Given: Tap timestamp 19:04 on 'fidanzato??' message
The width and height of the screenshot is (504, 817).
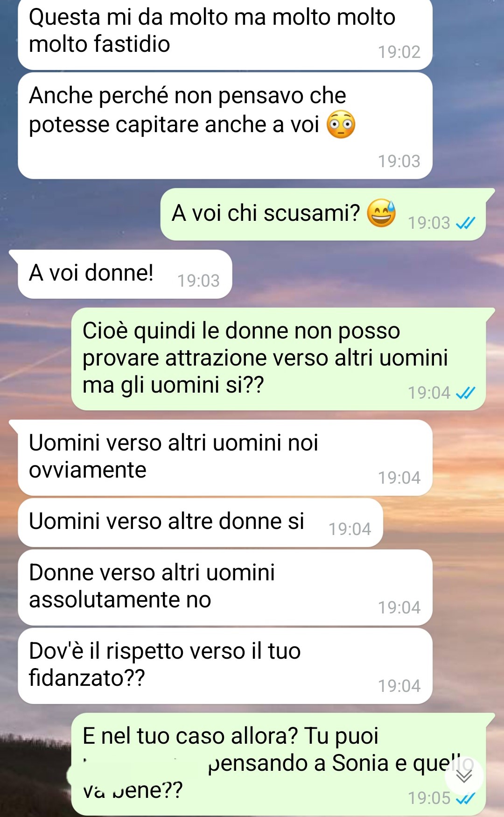Looking at the screenshot, I should pyautogui.click(x=399, y=686).
